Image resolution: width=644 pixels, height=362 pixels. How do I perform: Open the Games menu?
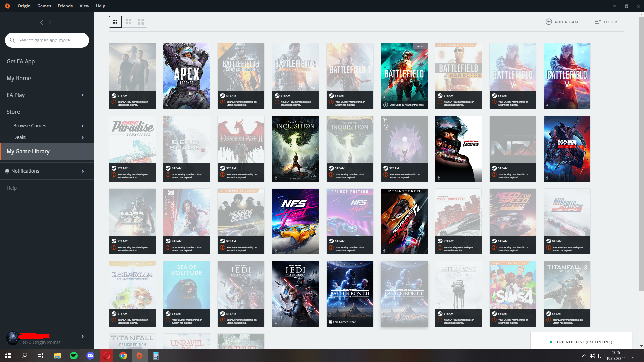tap(44, 6)
